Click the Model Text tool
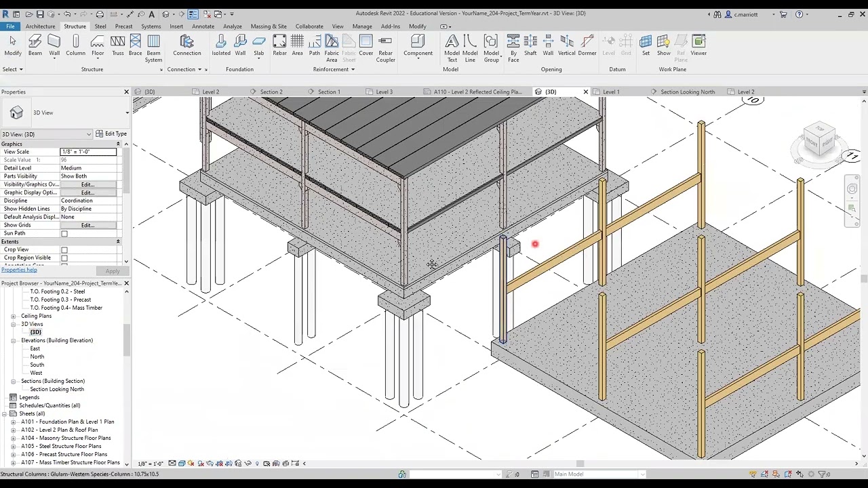Screen dimensions: 868x488 tap(452, 49)
